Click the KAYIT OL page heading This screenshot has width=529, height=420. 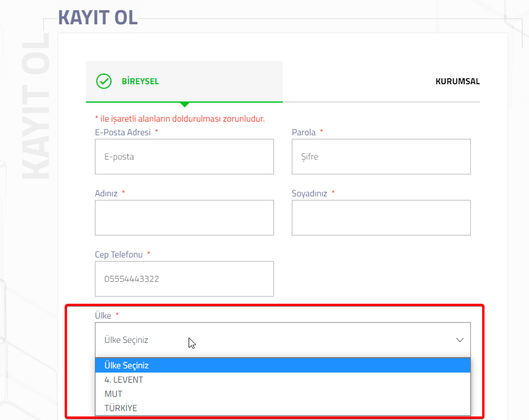pos(98,18)
